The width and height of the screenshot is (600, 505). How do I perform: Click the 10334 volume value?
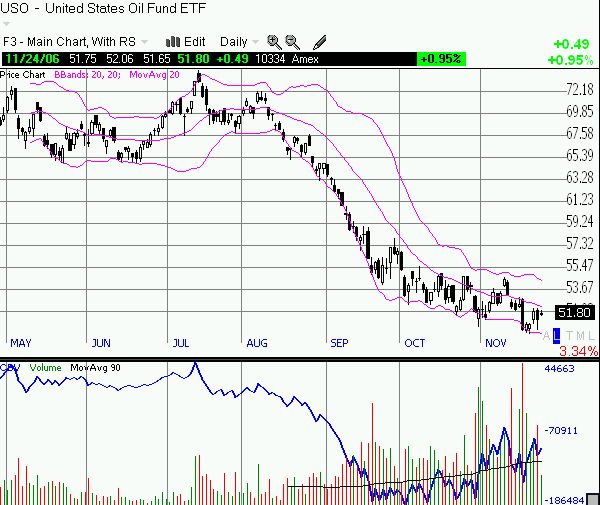click(270, 59)
